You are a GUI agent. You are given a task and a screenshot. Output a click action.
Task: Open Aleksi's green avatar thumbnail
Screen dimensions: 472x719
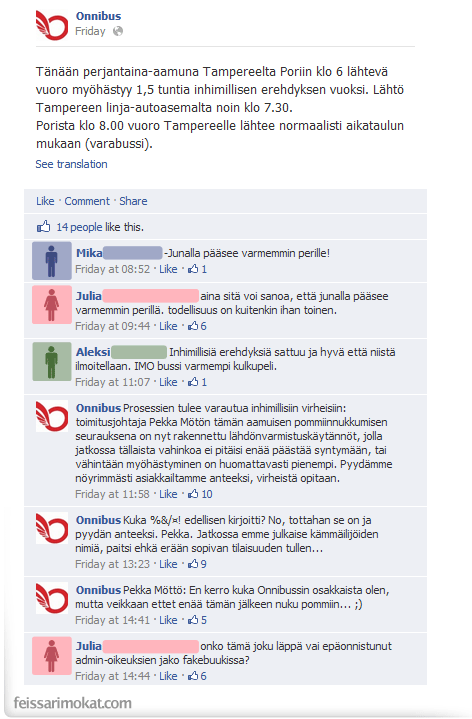click(x=52, y=361)
